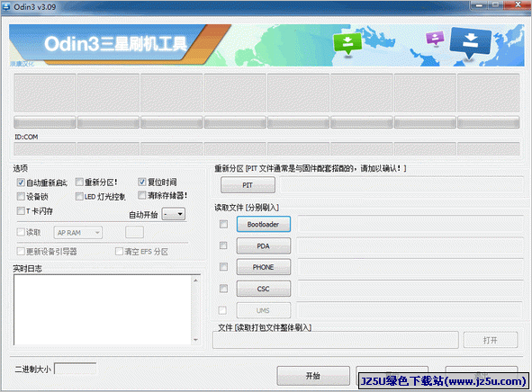Click the PHONE file button
The width and height of the screenshot is (532, 392).
pyautogui.click(x=263, y=267)
